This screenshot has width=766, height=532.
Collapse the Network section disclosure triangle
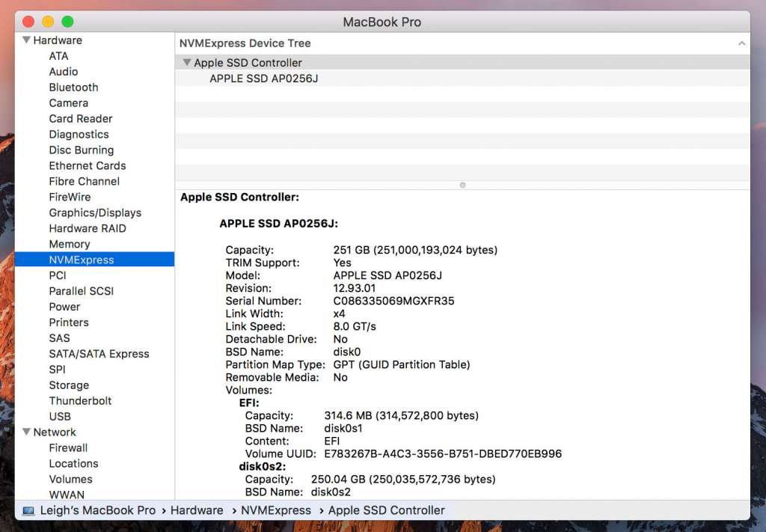point(26,432)
